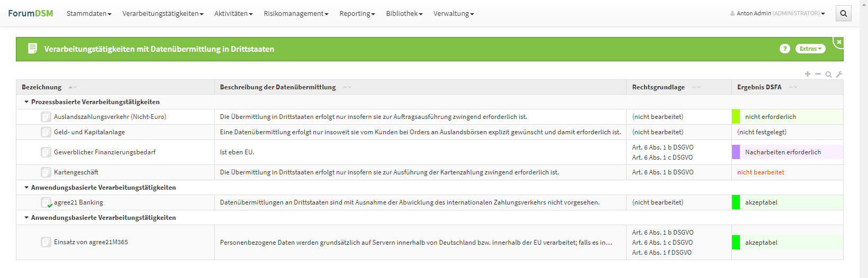Click the global search button in navbar
The image size is (868, 278).
(x=843, y=14)
